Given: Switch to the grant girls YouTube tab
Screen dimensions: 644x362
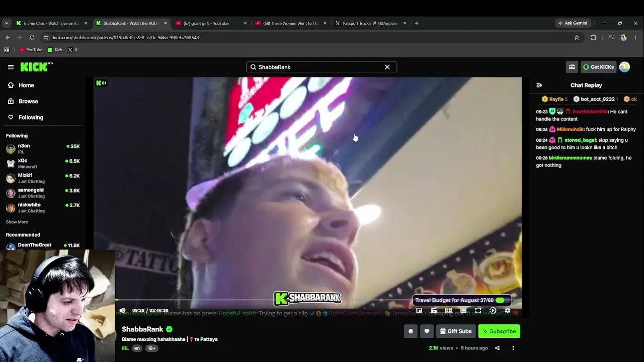Looking at the screenshot, I should (211, 23).
